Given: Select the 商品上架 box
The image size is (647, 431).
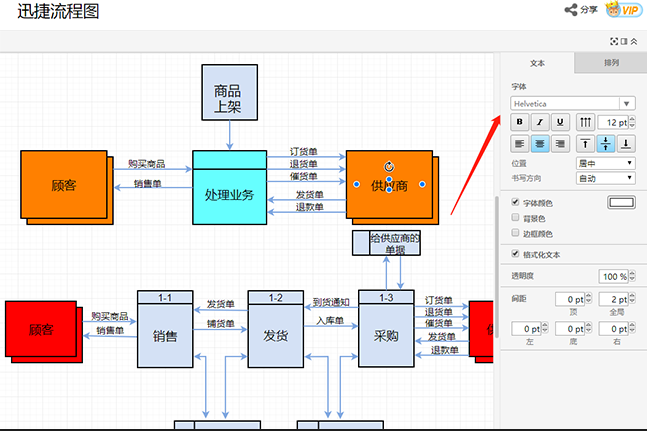Looking at the screenshot, I should [229, 92].
